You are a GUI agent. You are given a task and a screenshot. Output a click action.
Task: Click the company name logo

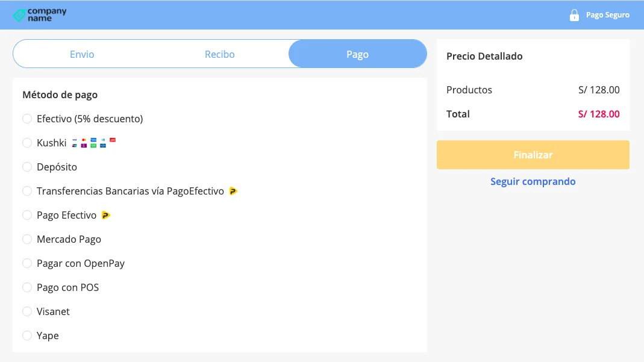point(39,15)
